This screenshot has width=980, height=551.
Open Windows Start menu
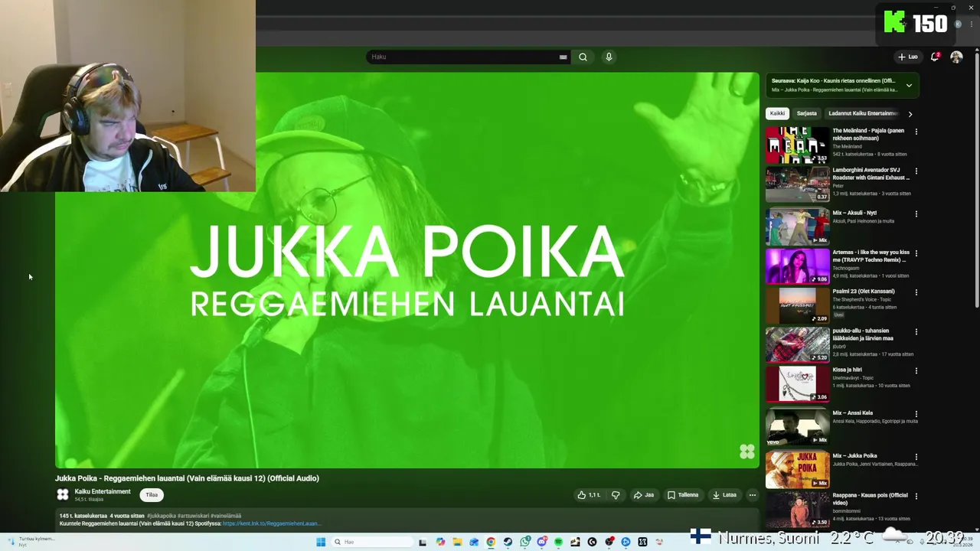tap(321, 542)
